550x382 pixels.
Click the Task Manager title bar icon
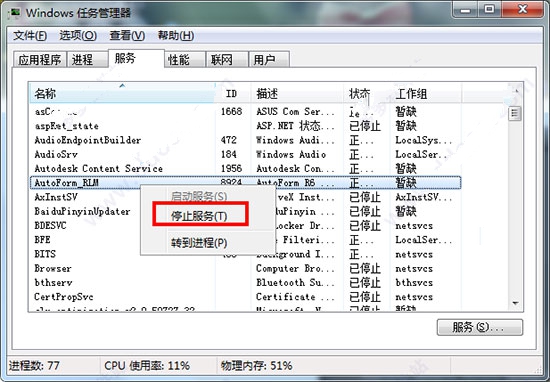pyautogui.click(x=15, y=12)
